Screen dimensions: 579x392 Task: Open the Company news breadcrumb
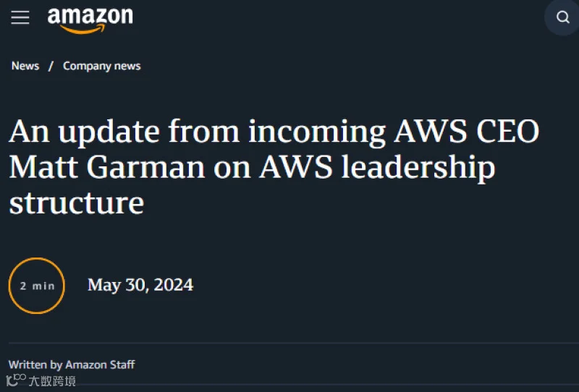tap(101, 66)
